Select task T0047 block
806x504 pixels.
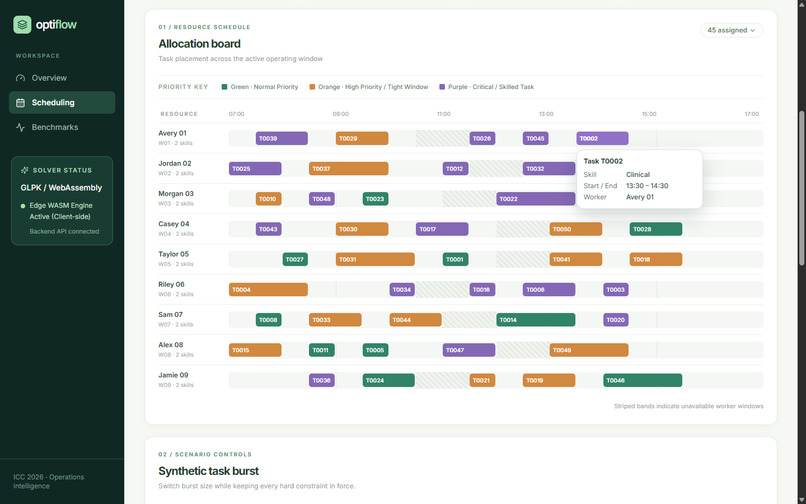tap(469, 351)
